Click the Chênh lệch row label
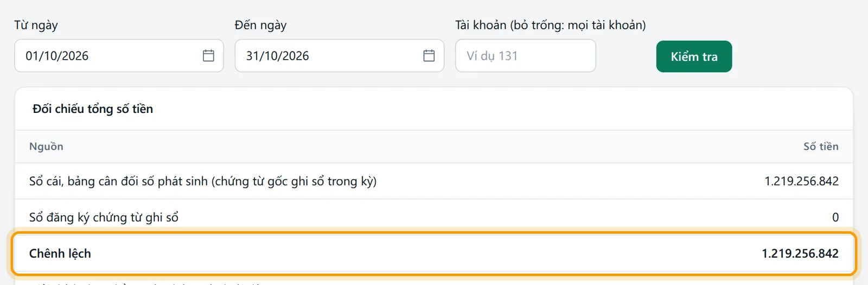 click(x=60, y=254)
